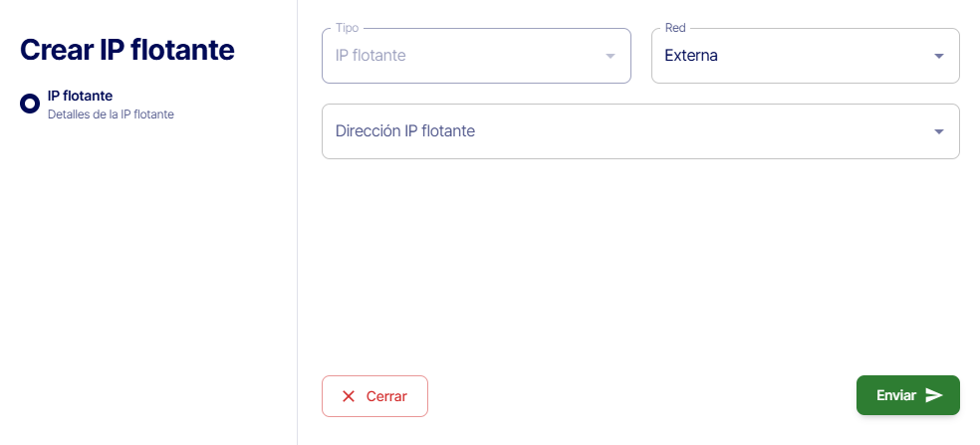
Task: Focus the Dirección IP flotante placeholder text
Action: [405, 131]
